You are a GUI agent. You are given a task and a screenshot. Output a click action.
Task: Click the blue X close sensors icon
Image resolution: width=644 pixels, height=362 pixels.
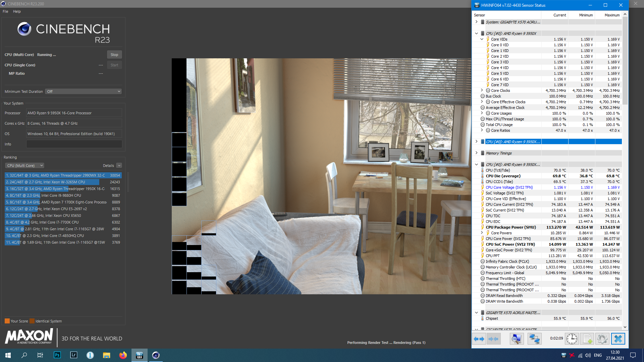(x=618, y=339)
